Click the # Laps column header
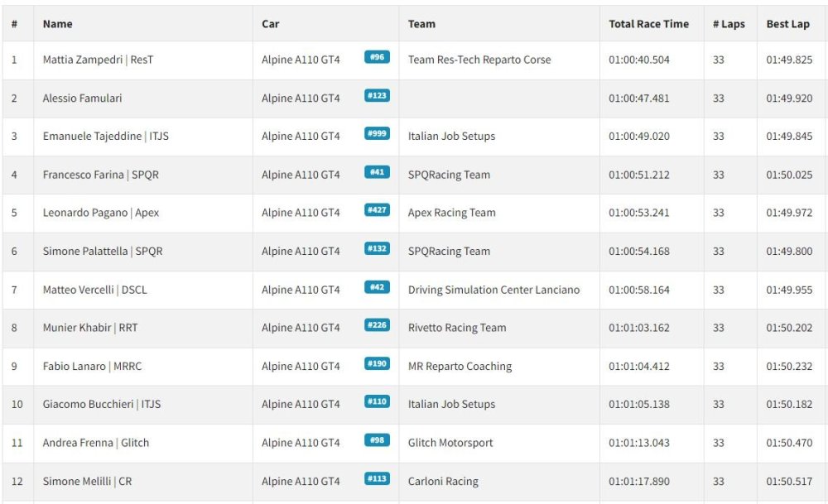The image size is (828, 504). coord(729,24)
